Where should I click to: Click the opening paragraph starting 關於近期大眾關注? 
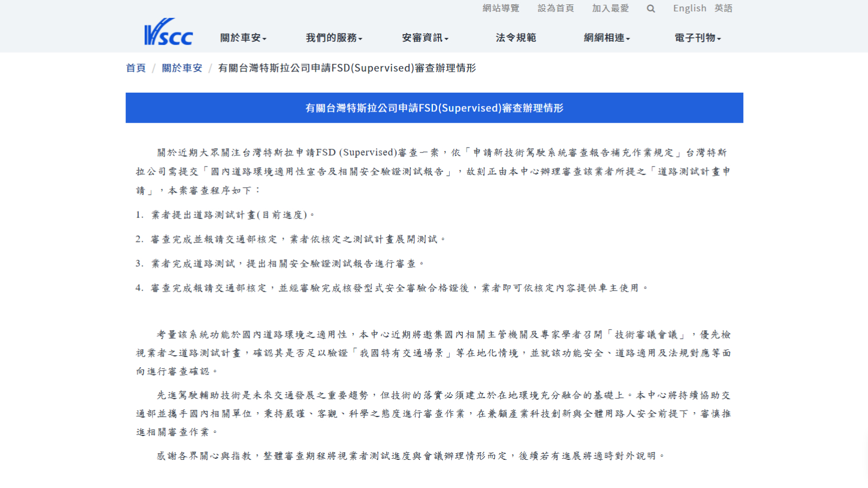point(433,171)
